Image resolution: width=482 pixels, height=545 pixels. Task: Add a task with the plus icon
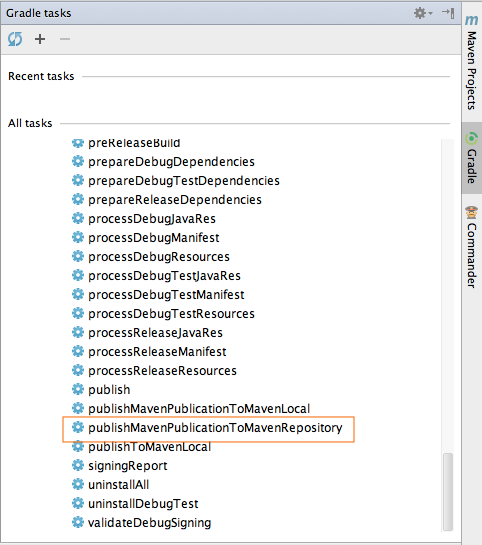40,39
